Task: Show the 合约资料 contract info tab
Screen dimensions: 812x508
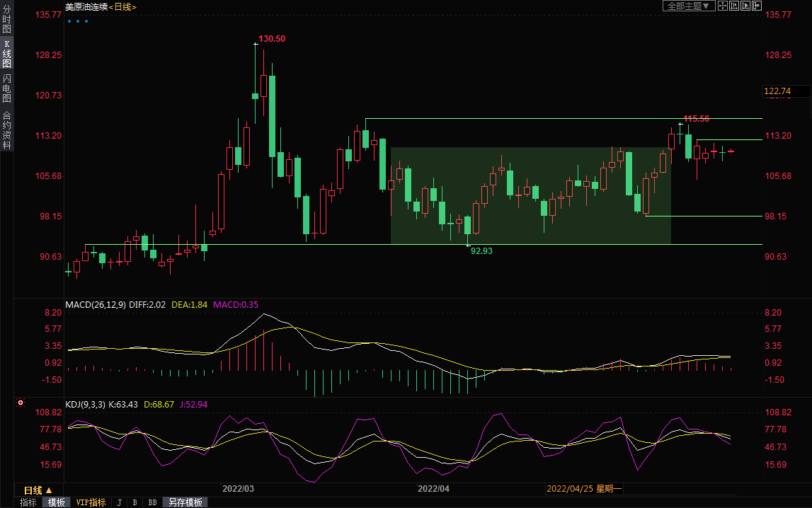Action: click(x=6, y=129)
